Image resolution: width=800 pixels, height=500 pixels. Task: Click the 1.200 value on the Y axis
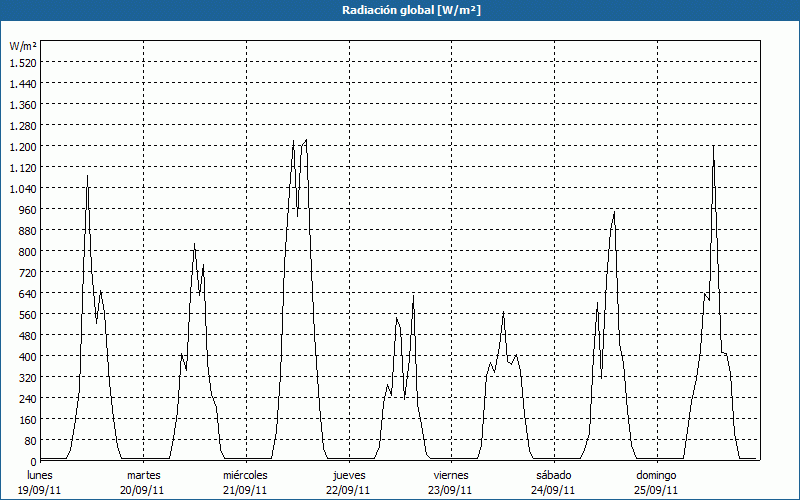tap(23, 146)
